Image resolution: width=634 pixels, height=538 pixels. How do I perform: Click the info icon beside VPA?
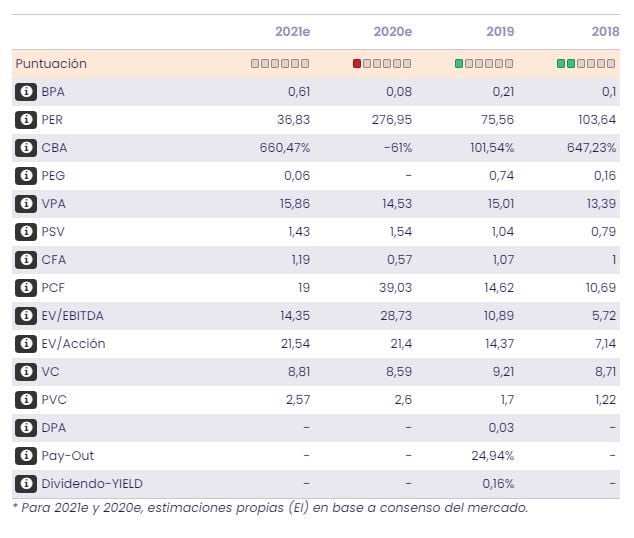[25, 204]
